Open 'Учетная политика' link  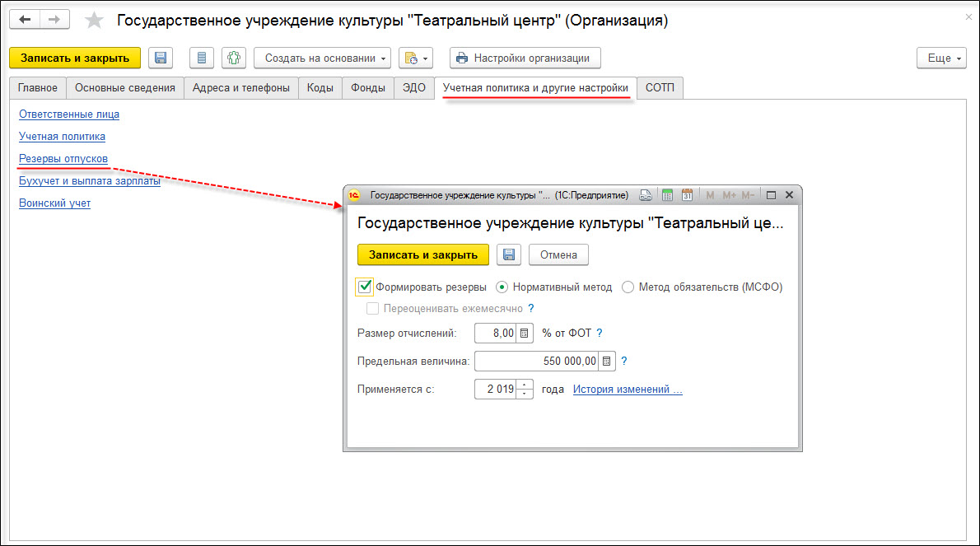(62, 136)
